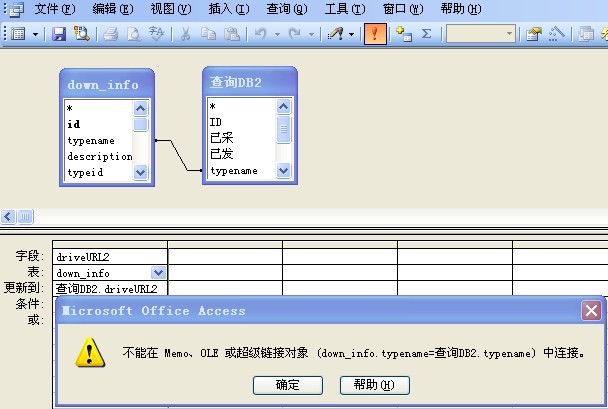Click the Spelling check icon
This screenshot has height=409, width=608.
tap(156, 34)
